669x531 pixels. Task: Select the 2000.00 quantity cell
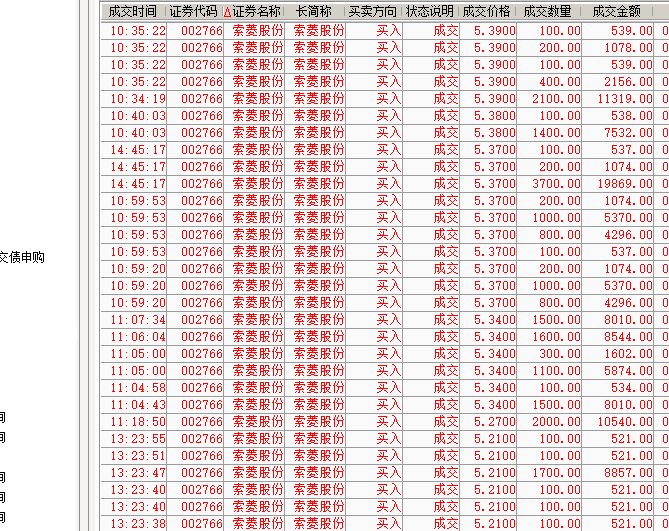coord(549,422)
